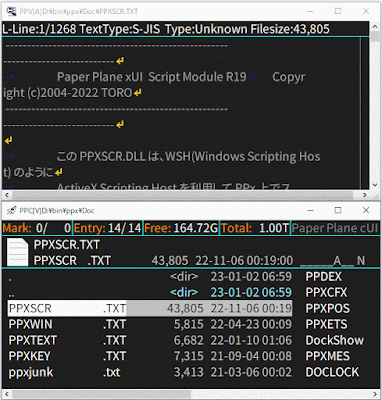The height and width of the screenshot is (400, 382).
Task: Click the PPXSCR.TXT name in info panel
Action: point(67,245)
